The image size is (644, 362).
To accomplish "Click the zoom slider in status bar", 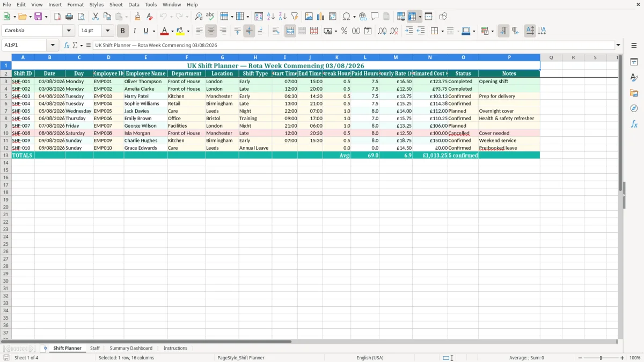I will point(601,358).
